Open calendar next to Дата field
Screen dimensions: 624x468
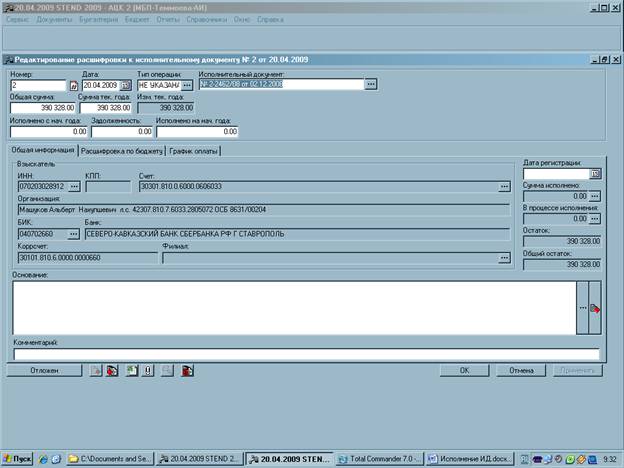[126, 85]
